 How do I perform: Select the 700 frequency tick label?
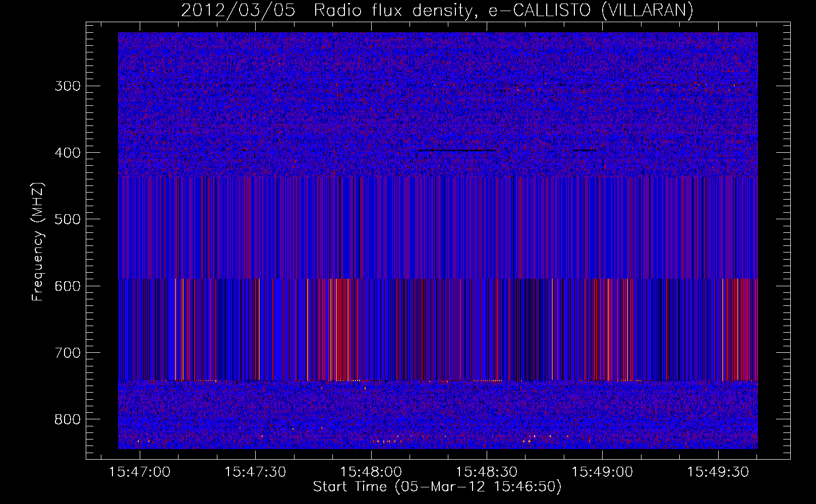coord(68,353)
